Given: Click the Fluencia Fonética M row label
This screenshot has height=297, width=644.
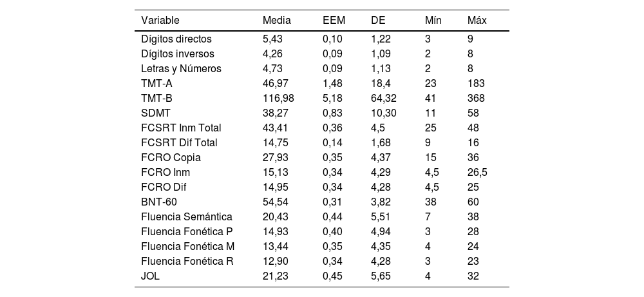Looking at the screenshot, I should [x=188, y=246].
